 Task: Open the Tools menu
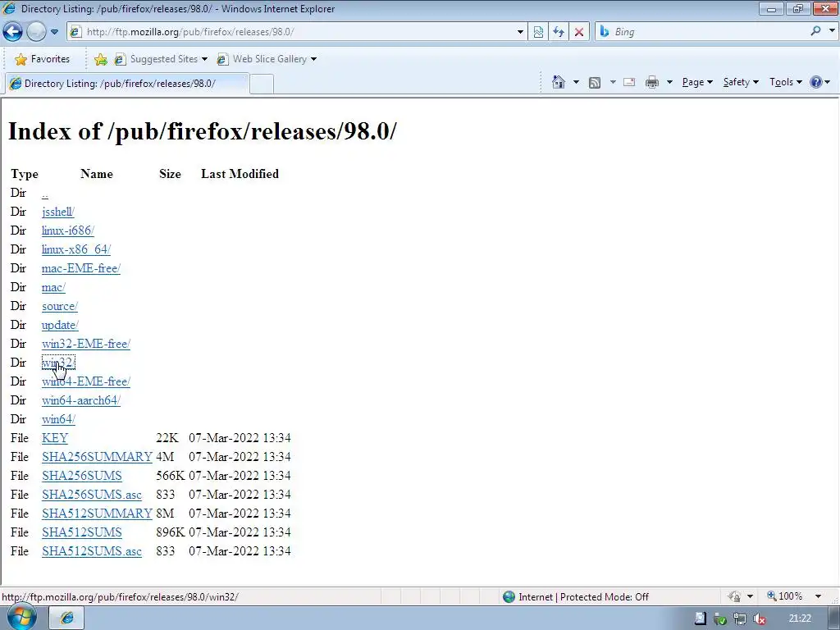786,82
